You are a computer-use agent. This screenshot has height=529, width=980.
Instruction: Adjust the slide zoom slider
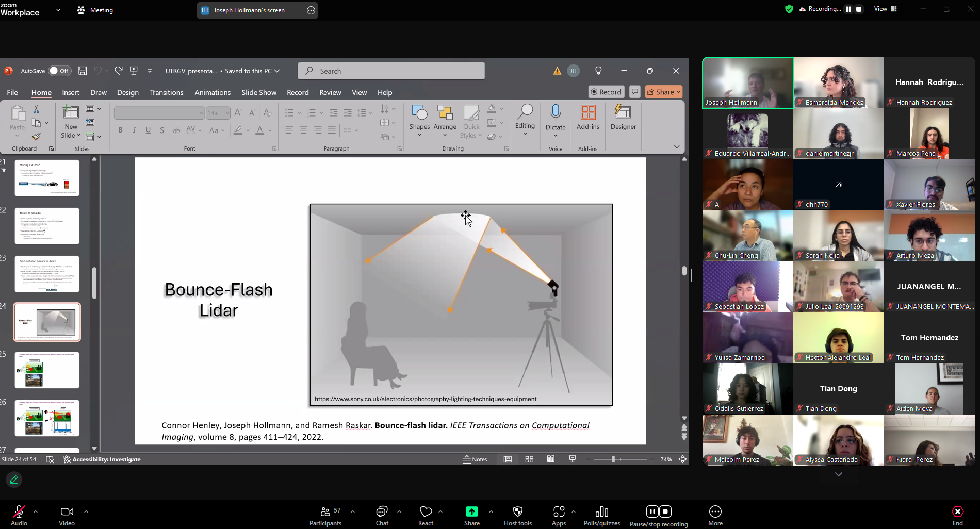tap(613, 459)
